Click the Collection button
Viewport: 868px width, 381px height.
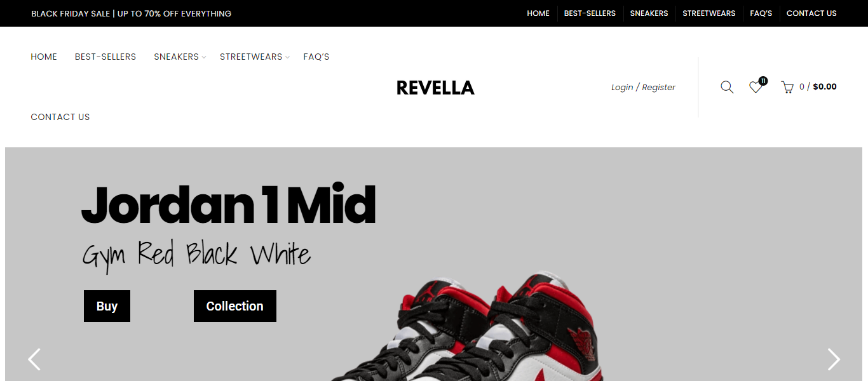click(x=235, y=306)
